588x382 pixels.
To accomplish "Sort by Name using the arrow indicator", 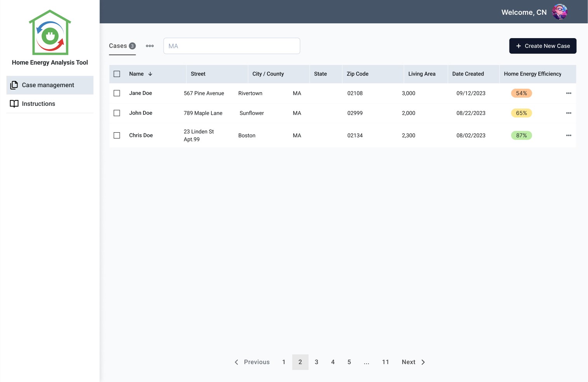I will click(150, 74).
